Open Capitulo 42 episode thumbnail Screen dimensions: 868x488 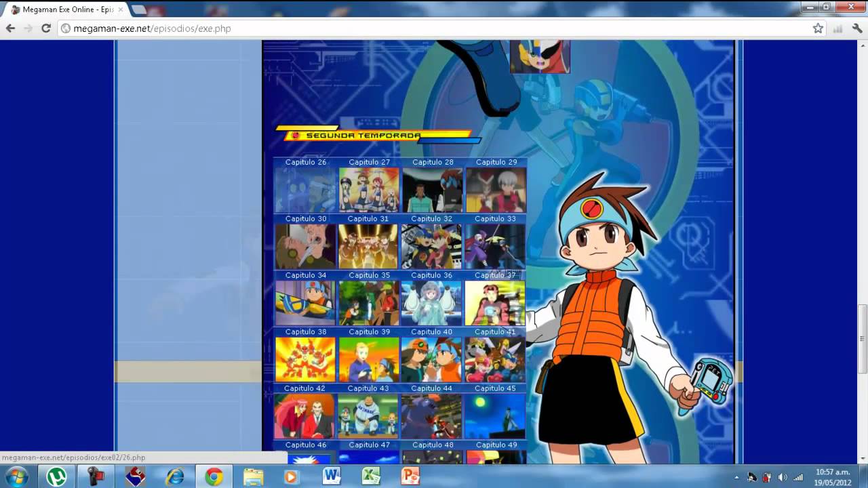tap(305, 416)
